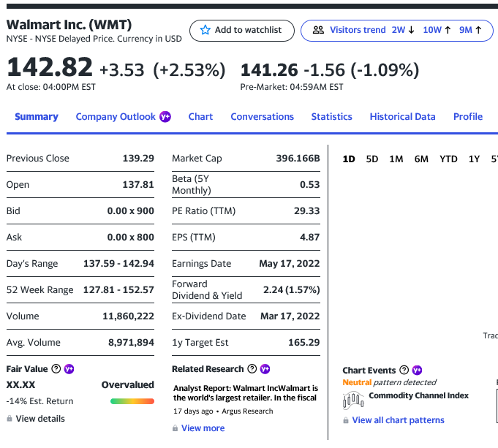Viewport: 498px width, 448px height.
Task: Click the Neutral pattern detected text
Action: 389,383
